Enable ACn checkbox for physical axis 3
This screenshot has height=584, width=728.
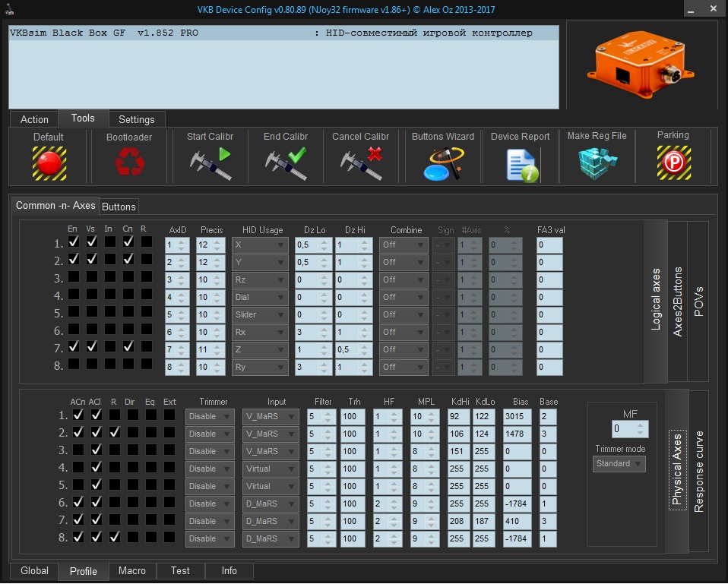[78, 450]
